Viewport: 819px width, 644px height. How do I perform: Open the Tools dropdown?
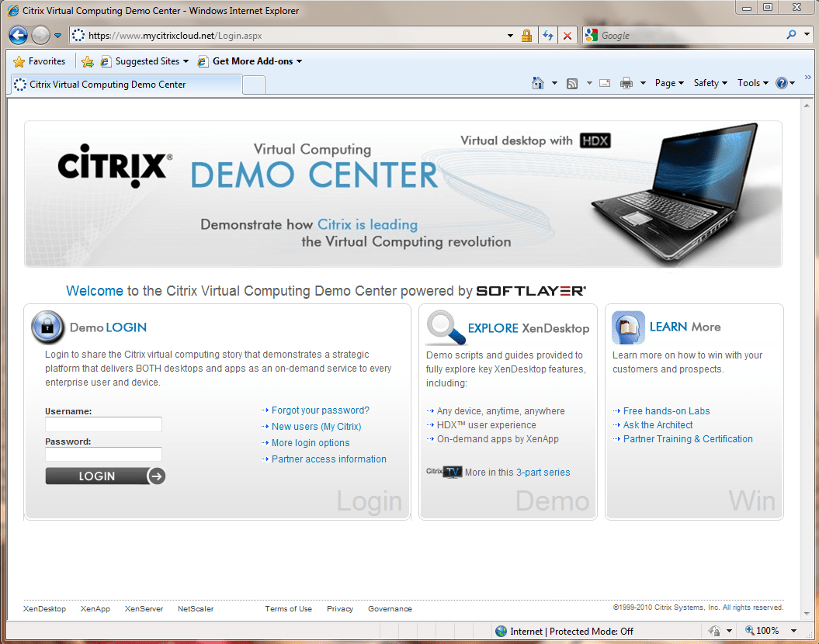[750, 82]
